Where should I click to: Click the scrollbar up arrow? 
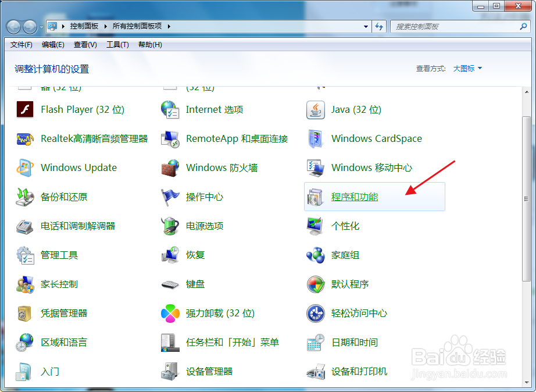point(527,92)
